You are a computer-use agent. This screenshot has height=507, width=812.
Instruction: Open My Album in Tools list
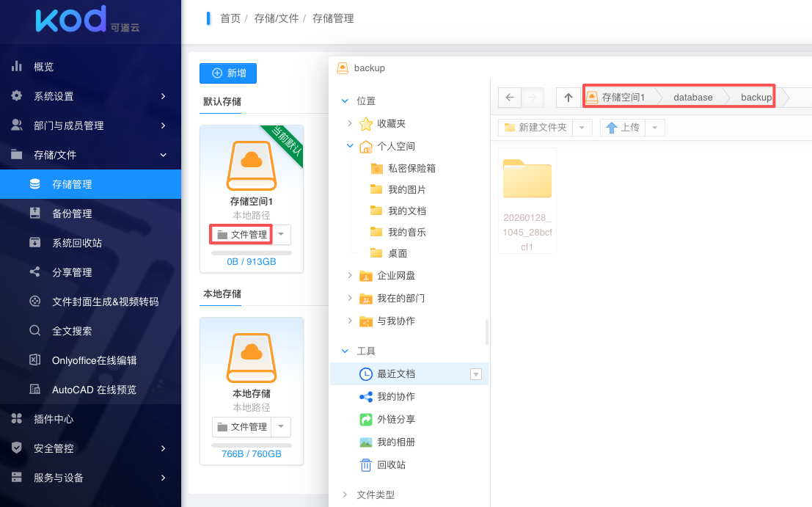pos(395,442)
